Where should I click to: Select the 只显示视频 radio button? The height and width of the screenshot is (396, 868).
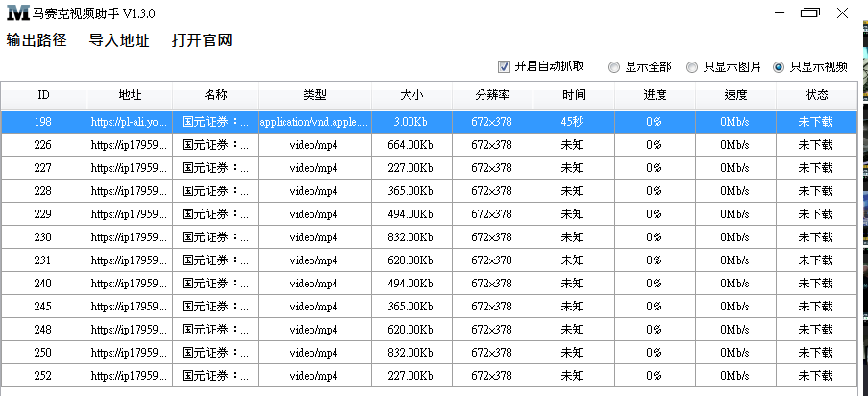(779, 67)
